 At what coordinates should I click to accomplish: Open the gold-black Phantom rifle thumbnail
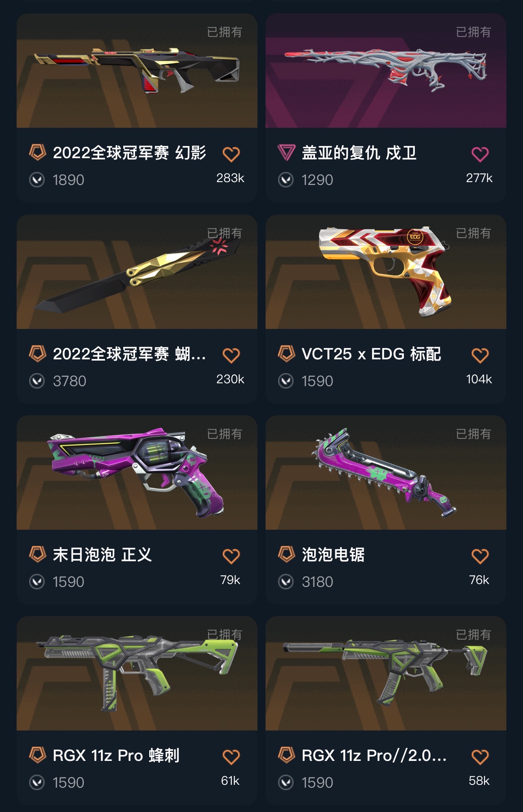[137, 71]
